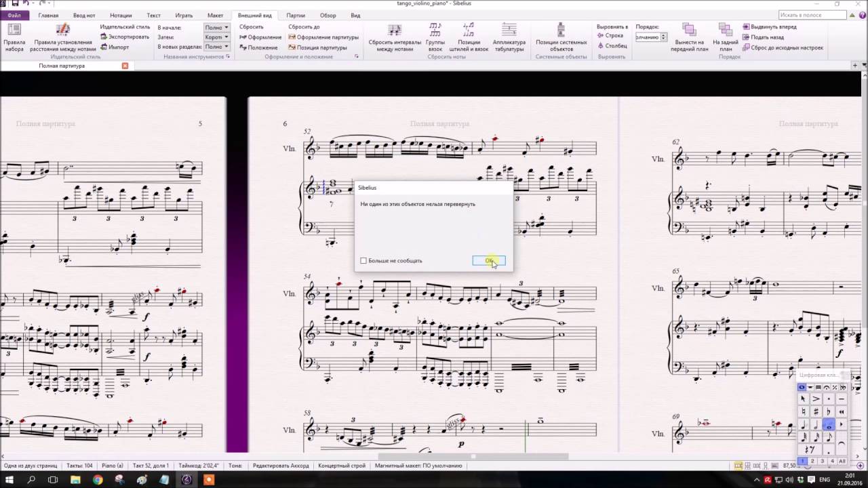Open Chrome from the Windows taskbar
Screen dimensions: 868x488
tap(98, 480)
